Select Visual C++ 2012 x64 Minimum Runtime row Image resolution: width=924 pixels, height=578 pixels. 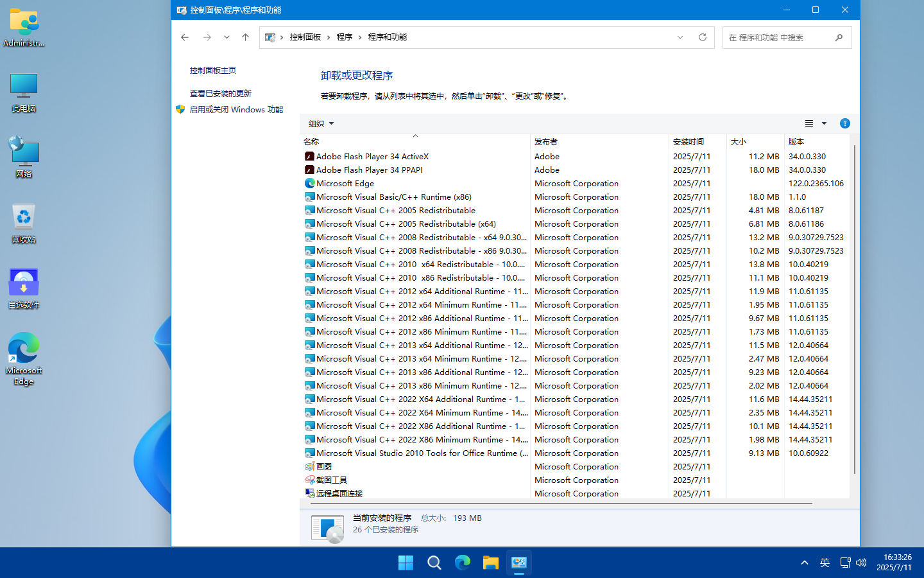[574, 304]
